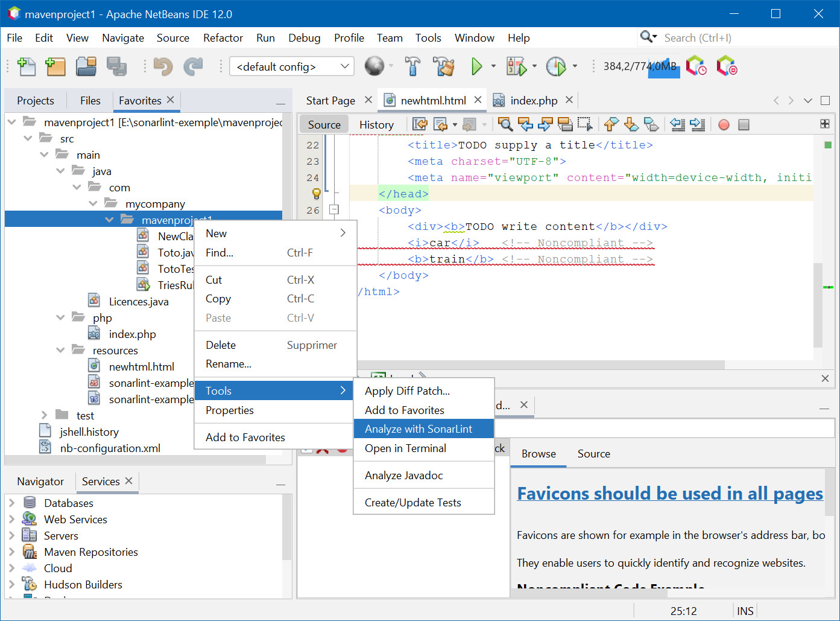Viewport: 840px width, 621px height.
Task: Click the Profile Project clock icon
Action: pos(555,66)
